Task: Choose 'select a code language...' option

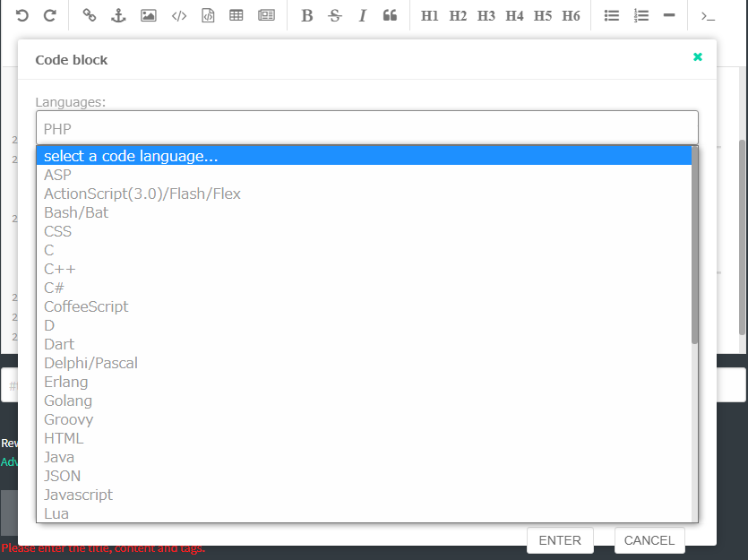Action: tap(364, 156)
